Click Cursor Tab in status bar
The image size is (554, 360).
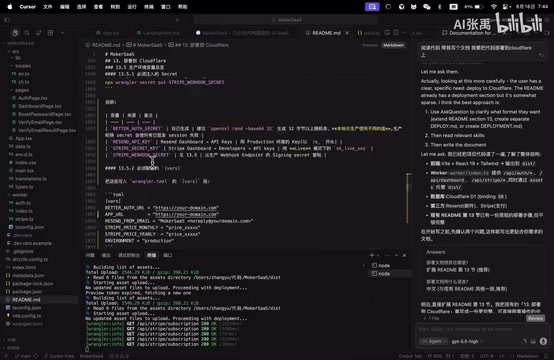410,356
